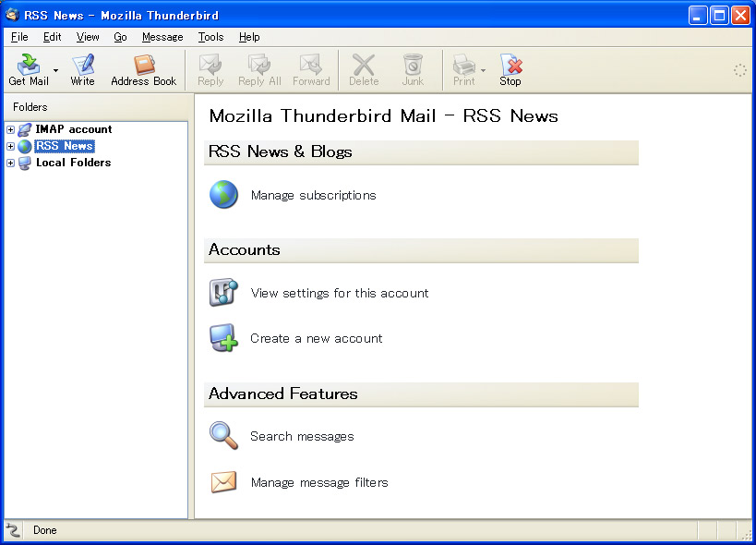The height and width of the screenshot is (545, 756).
Task: Click the Search messages magnifier icon
Action: click(223, 435)
